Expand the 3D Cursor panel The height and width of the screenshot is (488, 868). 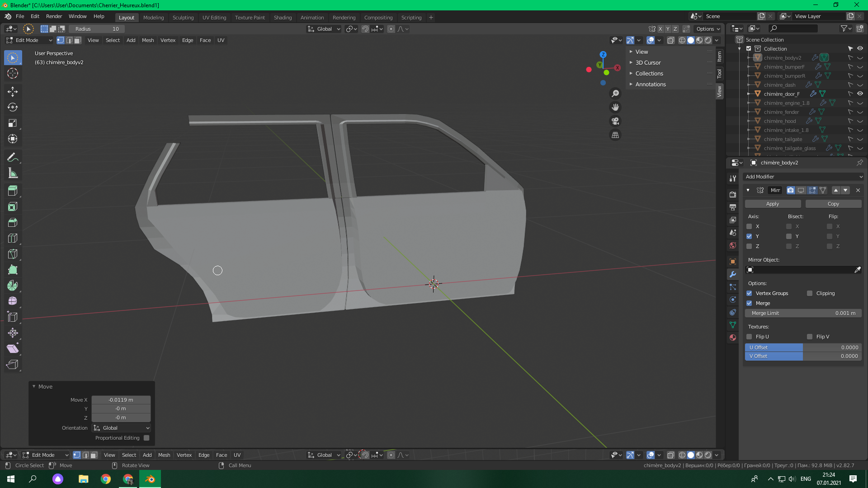click(x=648, y=63)
